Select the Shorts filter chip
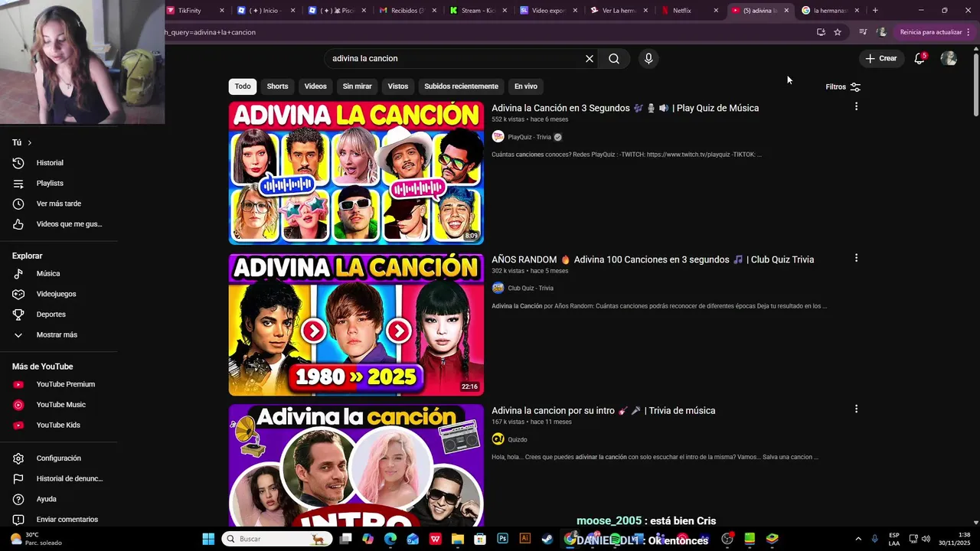 coord(277,86)
